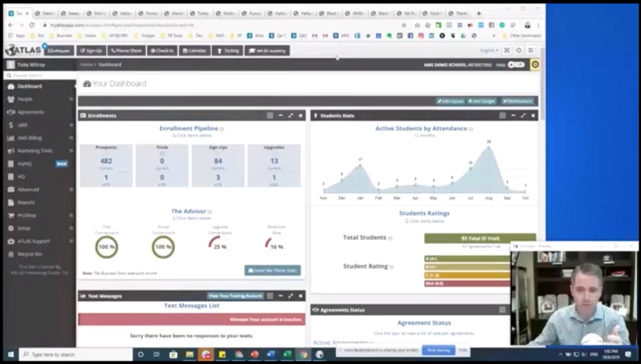The image size is (641, 364).
Task: Open Recycle Bin in the sidebar
Action: 30,254
